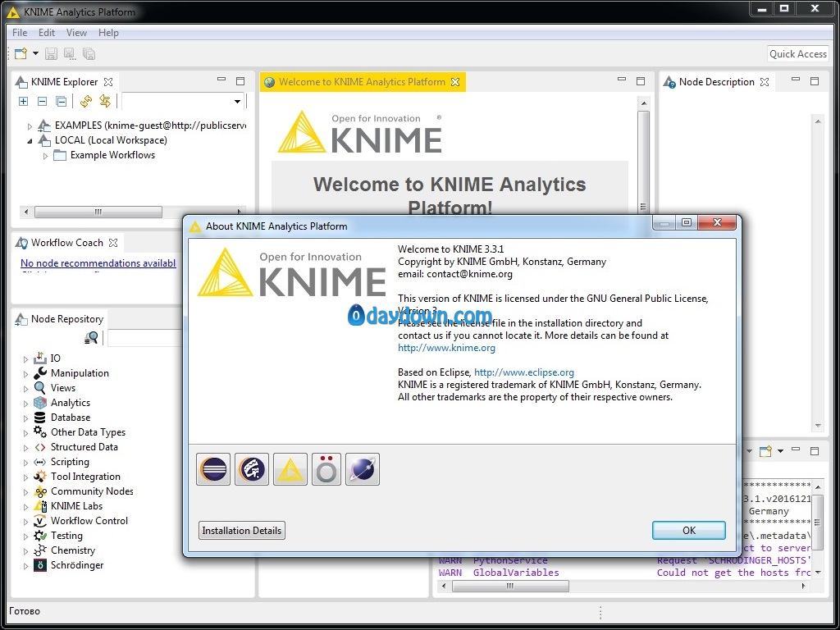Maximize the Node Description panel

[x=815, y=81]
